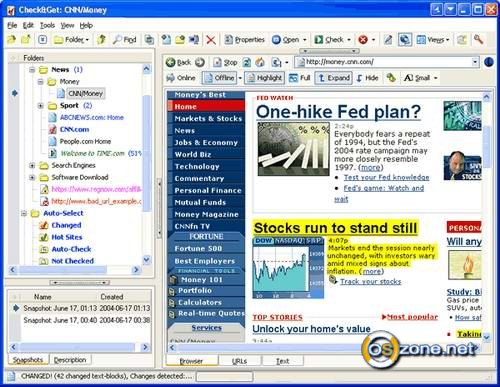Switch to the Text tab

tap(283, 361)
